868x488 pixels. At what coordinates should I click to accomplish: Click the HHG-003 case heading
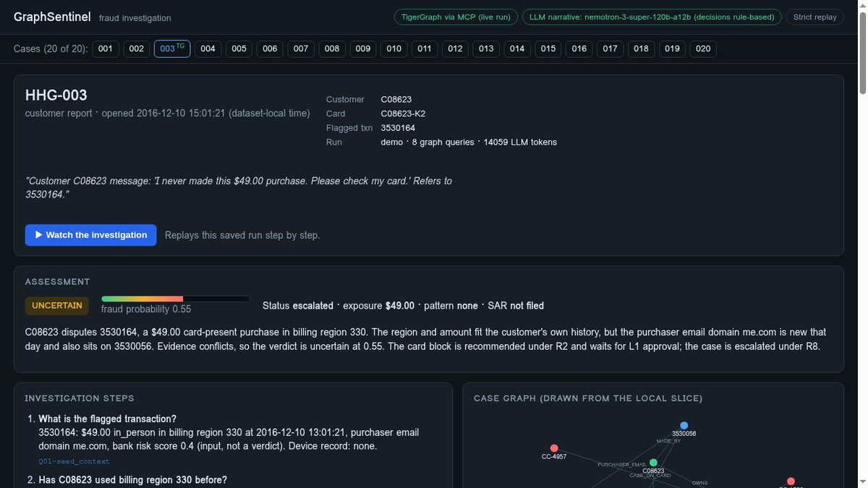click(x=56, y=95)
